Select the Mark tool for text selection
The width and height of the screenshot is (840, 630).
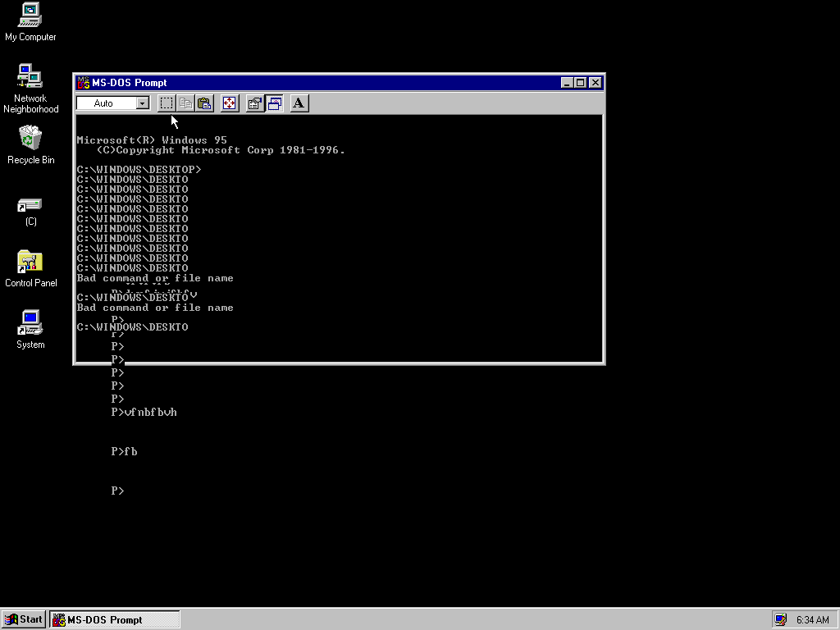coord(167,103)
